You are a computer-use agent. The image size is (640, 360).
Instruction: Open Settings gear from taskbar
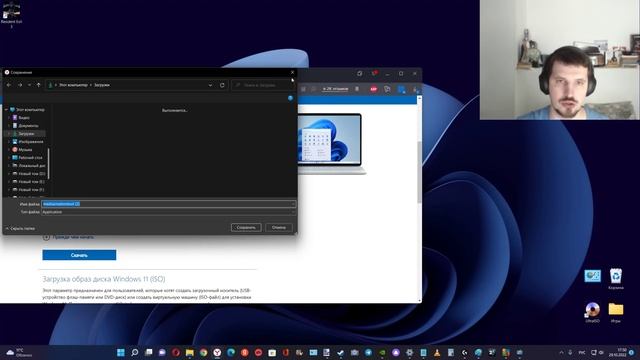[x=410, y=352]
